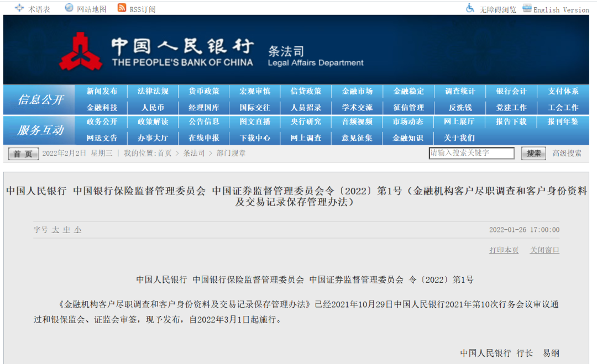Open 网送文告 menu item

[x=102, y=138]
